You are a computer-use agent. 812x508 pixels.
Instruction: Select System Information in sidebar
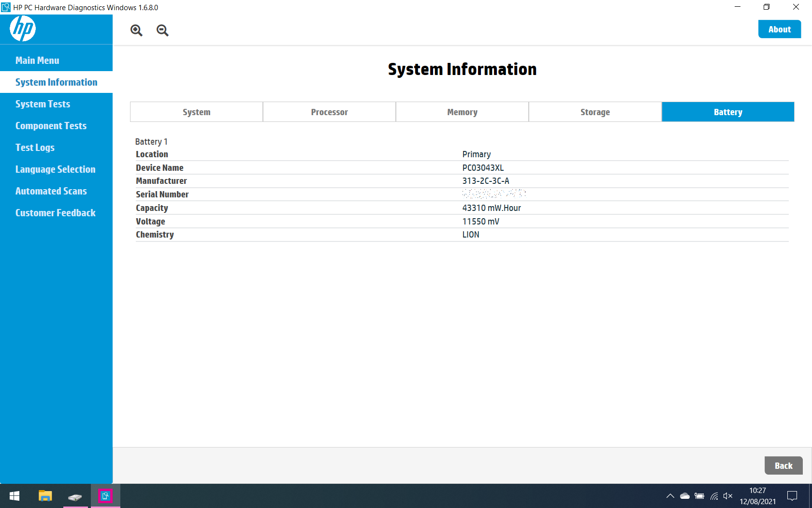click(56, 82)
